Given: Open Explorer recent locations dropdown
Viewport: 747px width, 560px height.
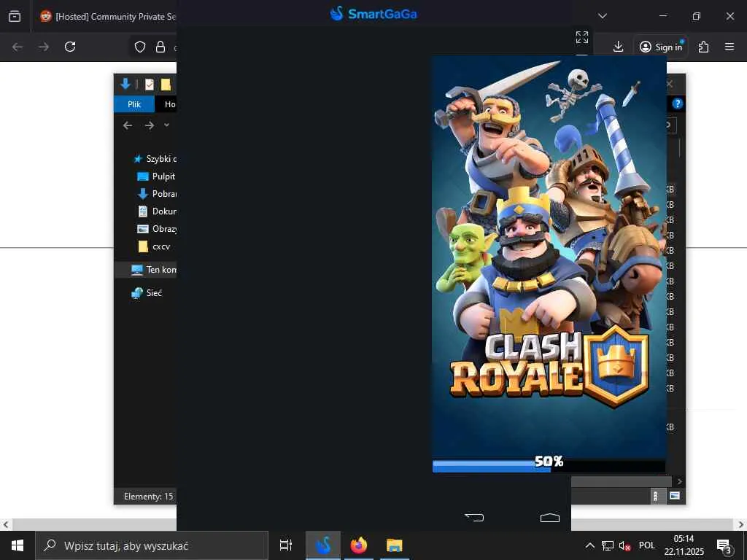Looking at the screenshot, I should coord(166,125).
